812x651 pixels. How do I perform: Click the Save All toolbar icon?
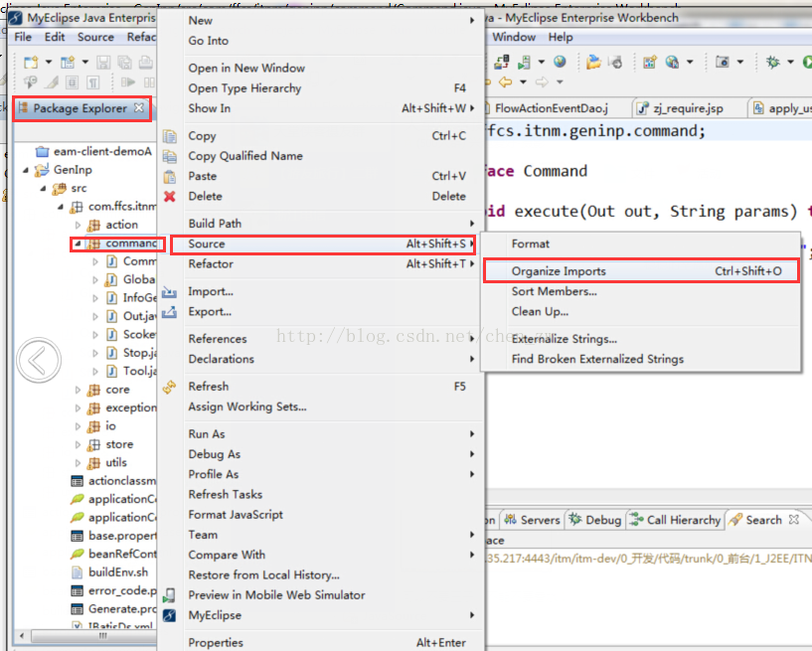pyautogui.click(x=124, y=63)
